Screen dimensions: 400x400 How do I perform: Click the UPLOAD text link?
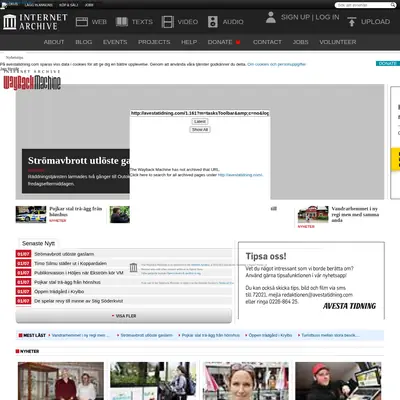coord(375,22)
